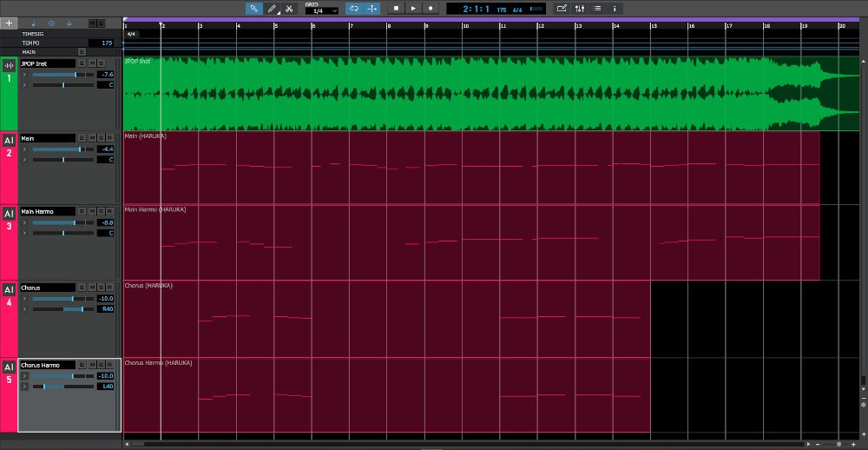
Task: Toggle the auto-scroll follow button
Action: [x=372, y=9]
